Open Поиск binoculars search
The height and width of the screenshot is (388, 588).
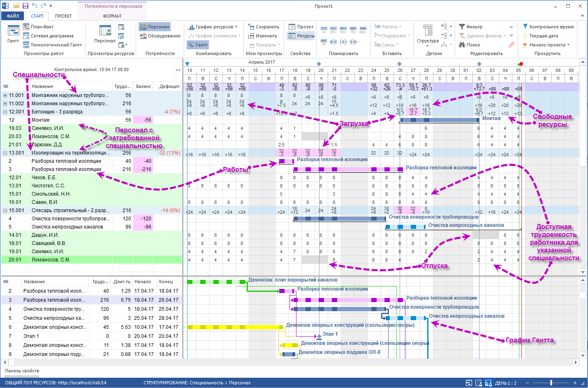pyautogui.click(x=470, y=45)
